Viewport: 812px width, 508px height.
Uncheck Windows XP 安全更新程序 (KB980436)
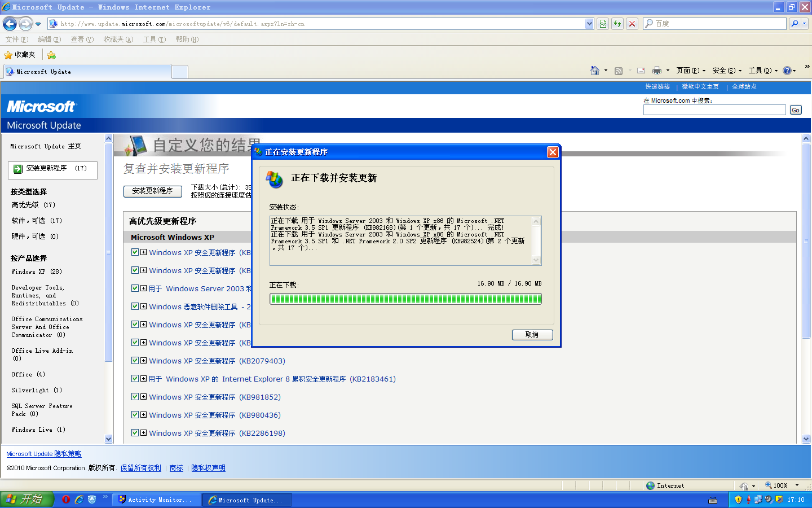(x=135, y=415)
